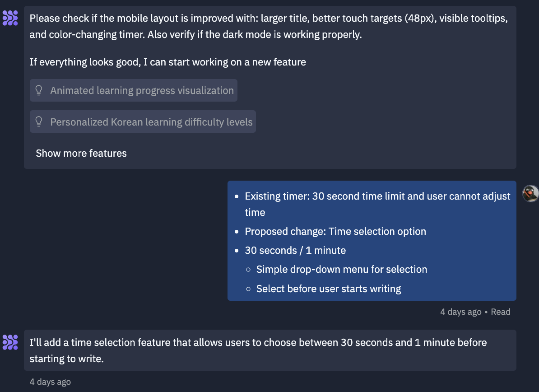The height and width of the screenshot is (392, 539).
Task: Click the "Existing timer: 30 second time limit" bullet
Action: [x=377, y=196]
